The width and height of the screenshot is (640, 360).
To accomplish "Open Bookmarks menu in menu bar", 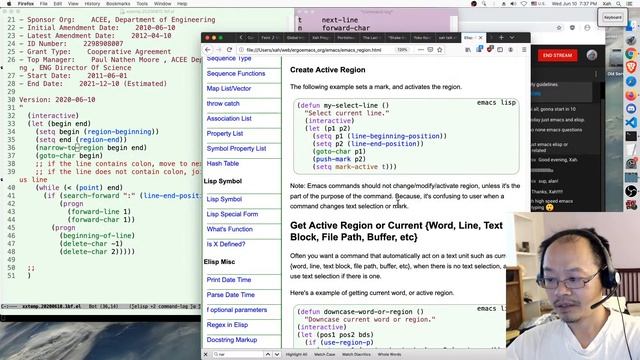I will click(x=118, y=4).
